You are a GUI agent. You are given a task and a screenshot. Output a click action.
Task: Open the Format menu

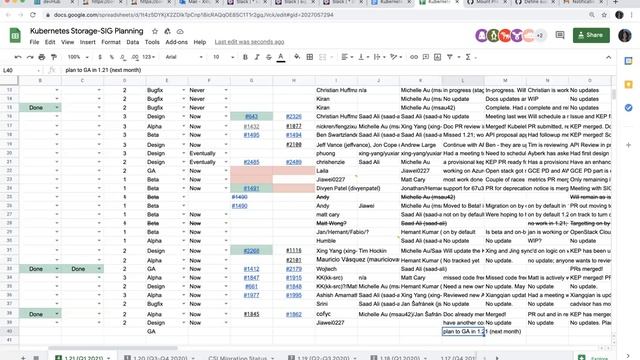coord(111,42)
